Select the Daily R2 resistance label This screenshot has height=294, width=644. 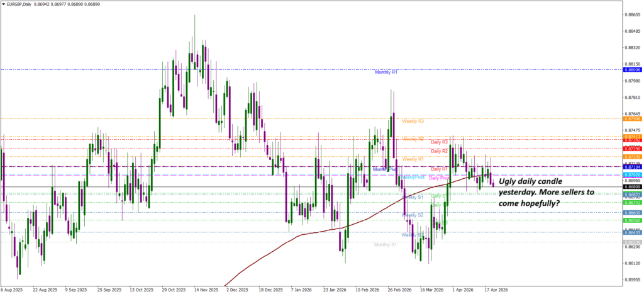(x=440, y=151)
